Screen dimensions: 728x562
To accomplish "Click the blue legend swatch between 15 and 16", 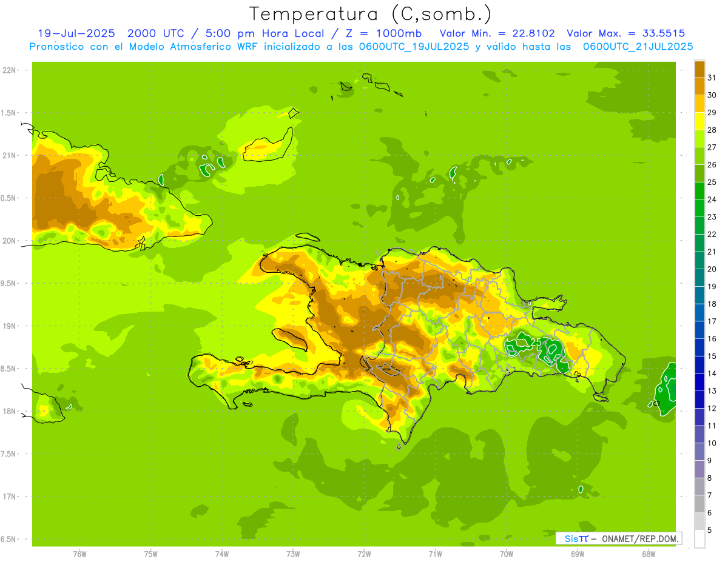I will 699,347.
